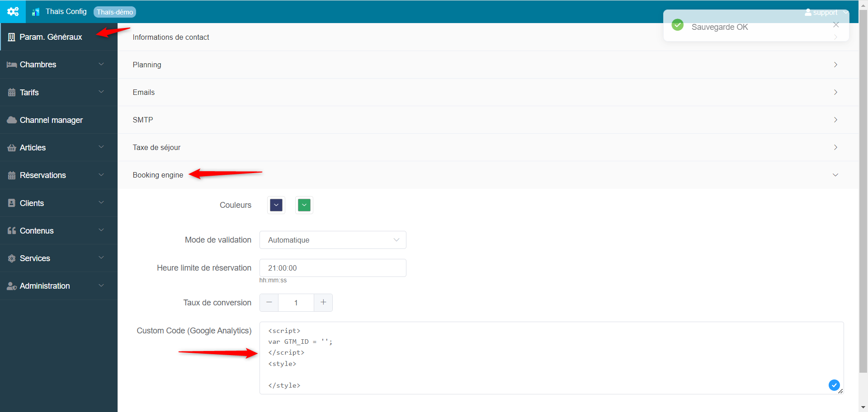Expand the Planning section
The height and width of the screenshot is (412, 868).
488,65
